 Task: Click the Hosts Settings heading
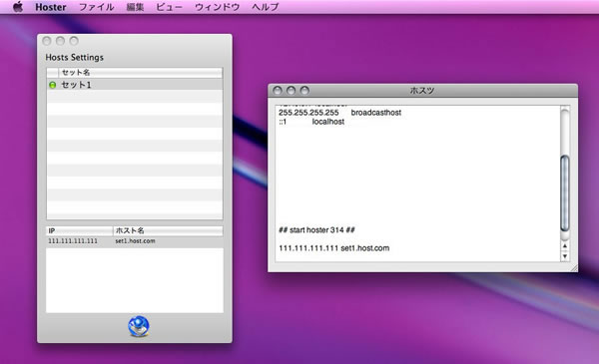point(75,57)
